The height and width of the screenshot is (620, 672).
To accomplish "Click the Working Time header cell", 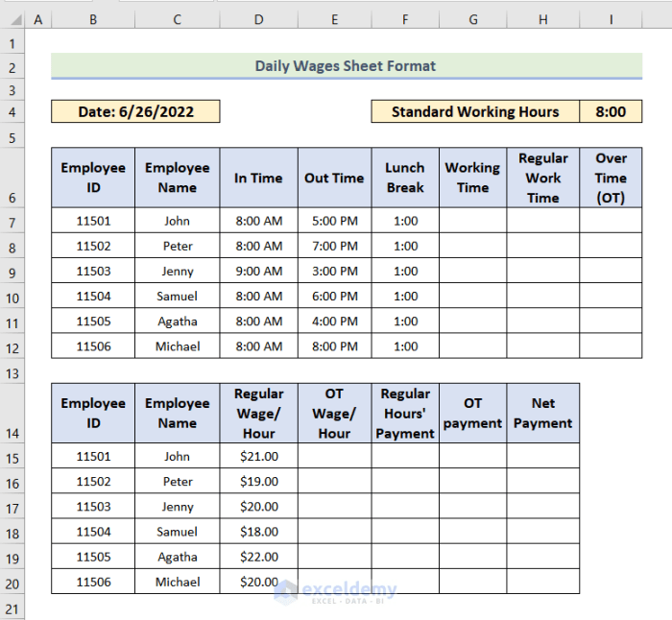I will pos(472,178).
